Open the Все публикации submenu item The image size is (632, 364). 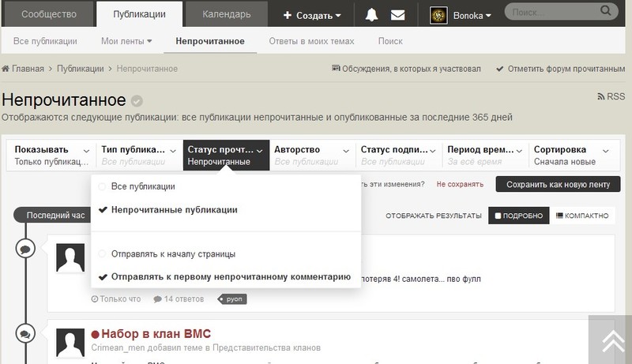click(45, 41)
